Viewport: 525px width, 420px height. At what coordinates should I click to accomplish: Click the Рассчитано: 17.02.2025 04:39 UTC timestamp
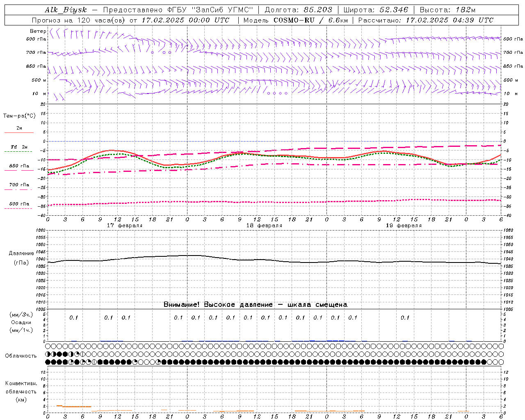point(426,20)
